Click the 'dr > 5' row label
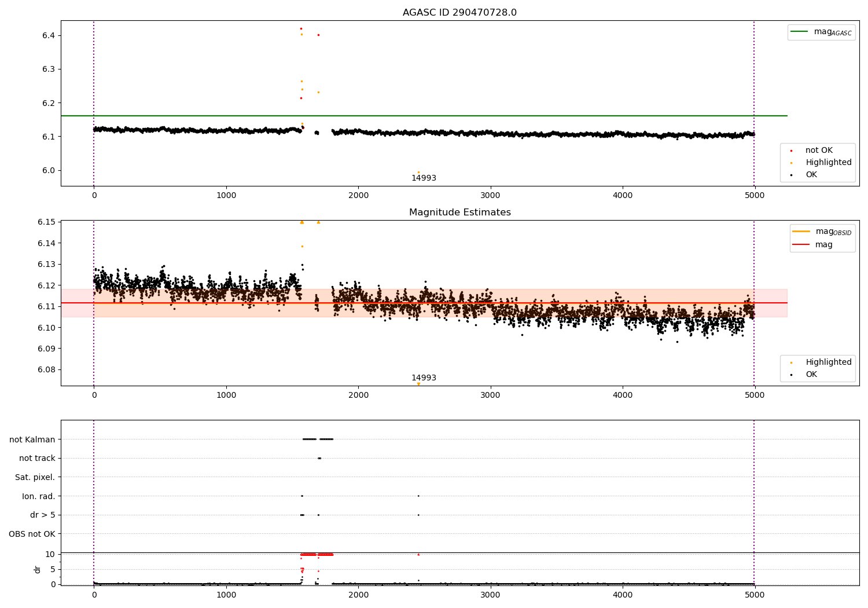This screenshot has width=868, height=608. [43, 515]
